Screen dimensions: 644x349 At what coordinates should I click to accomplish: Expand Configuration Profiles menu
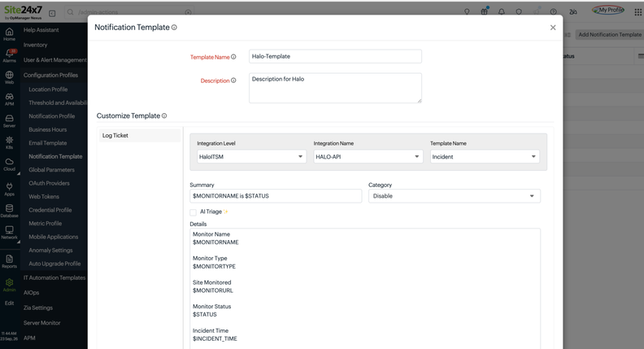point(50,75)
